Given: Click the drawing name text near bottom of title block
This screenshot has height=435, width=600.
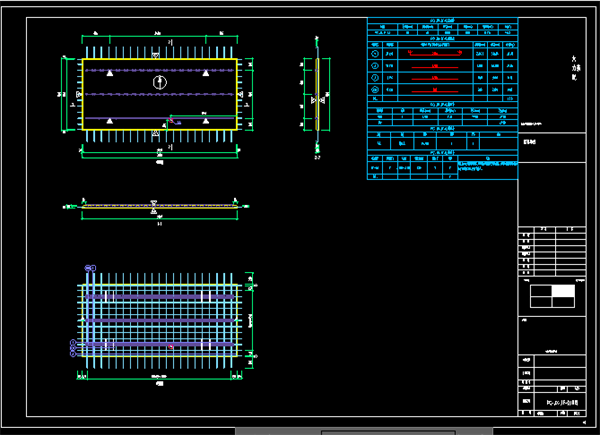Looking at the screenshot, I should (x=562, y=402).
